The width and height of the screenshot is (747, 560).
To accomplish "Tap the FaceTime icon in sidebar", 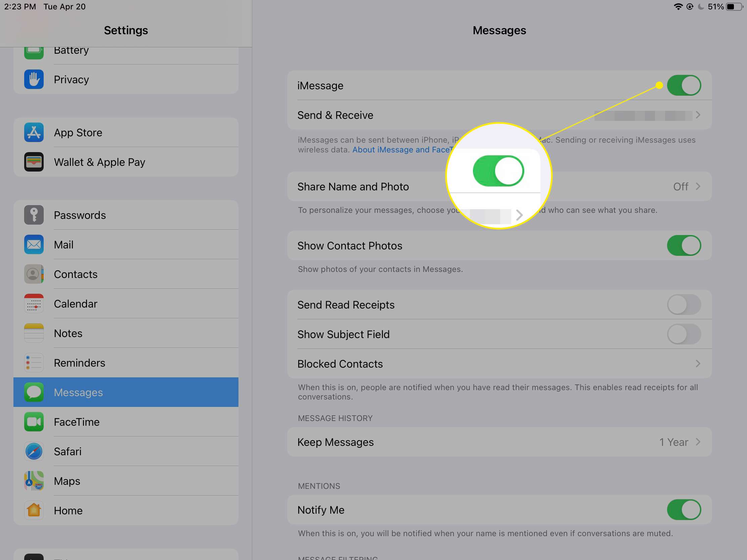I will 34,422.
